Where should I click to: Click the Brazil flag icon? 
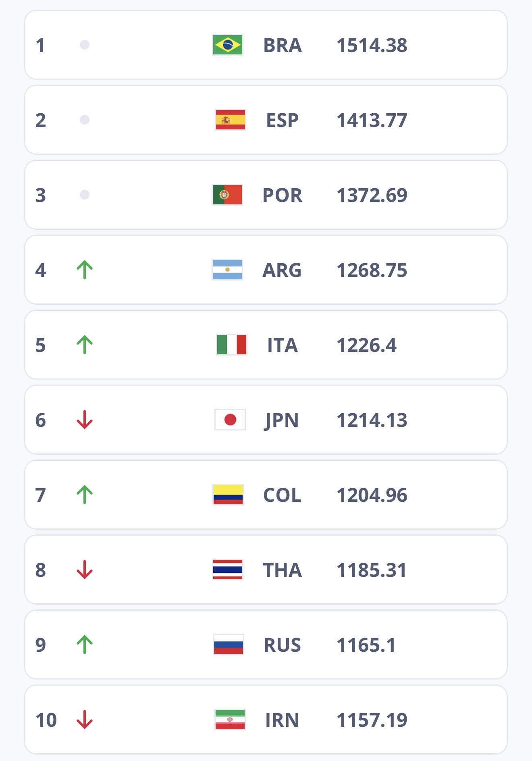coord(227,45)
